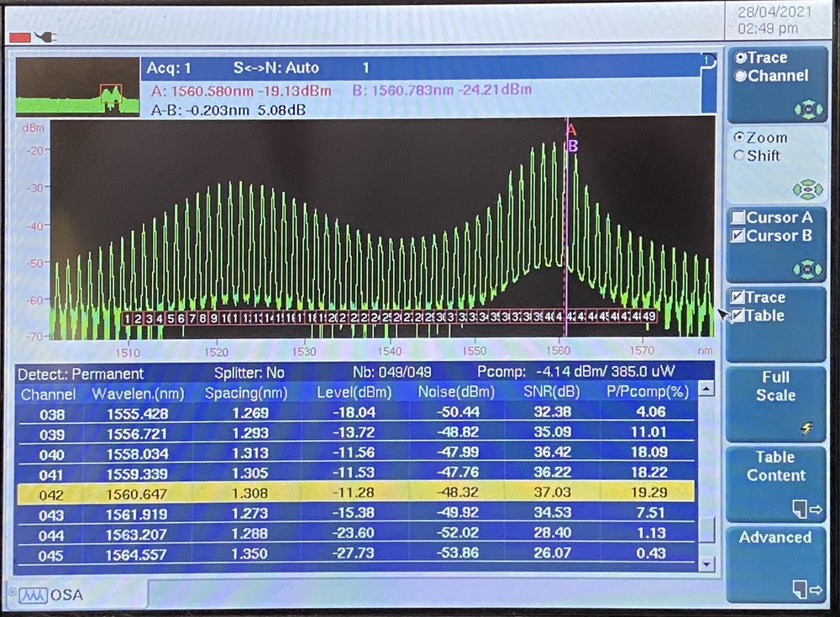Click the P/Pcomp(%) column header
Screen dimensions: 840x617
click(x=647, y=391)
